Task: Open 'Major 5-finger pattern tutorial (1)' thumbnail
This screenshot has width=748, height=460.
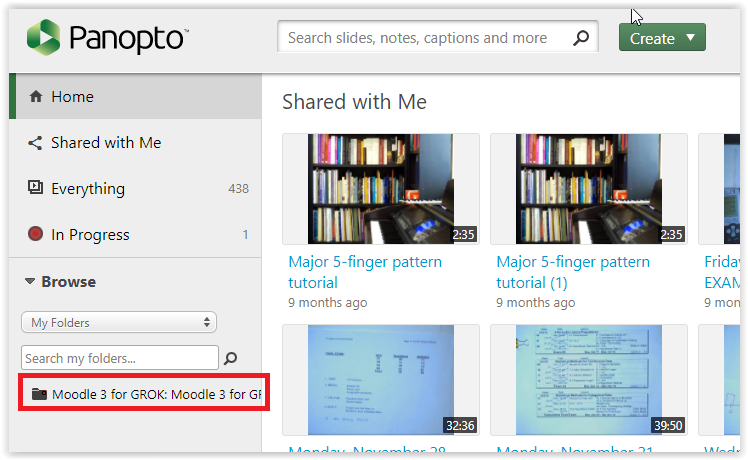Action: coord(589,189)
